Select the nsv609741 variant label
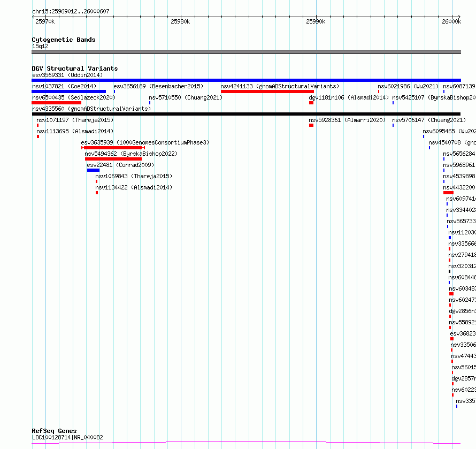 [461, 199]
